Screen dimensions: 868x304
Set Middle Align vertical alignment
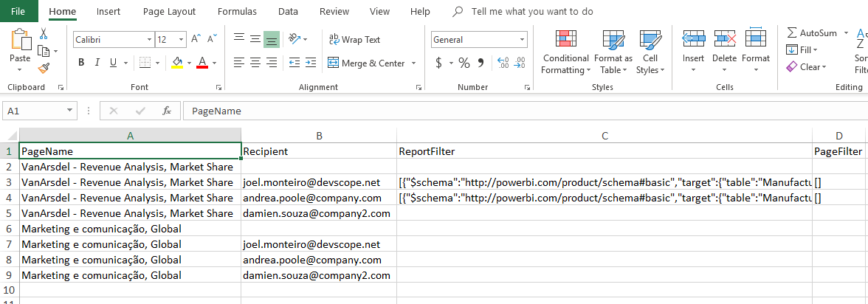point(255,39)
